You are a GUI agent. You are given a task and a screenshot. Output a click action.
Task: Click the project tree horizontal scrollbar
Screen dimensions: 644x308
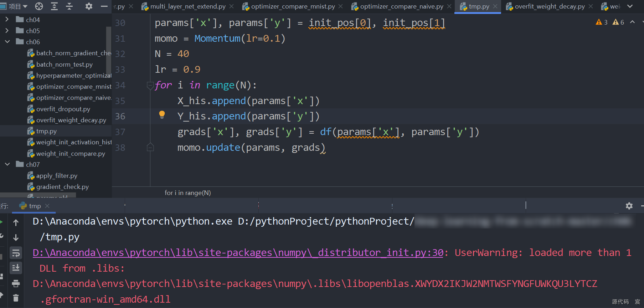[x=38, y=195]
